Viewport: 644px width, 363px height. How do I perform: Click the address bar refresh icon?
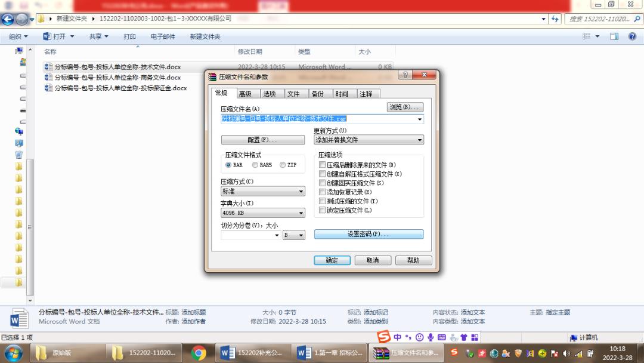coord(555,19)
